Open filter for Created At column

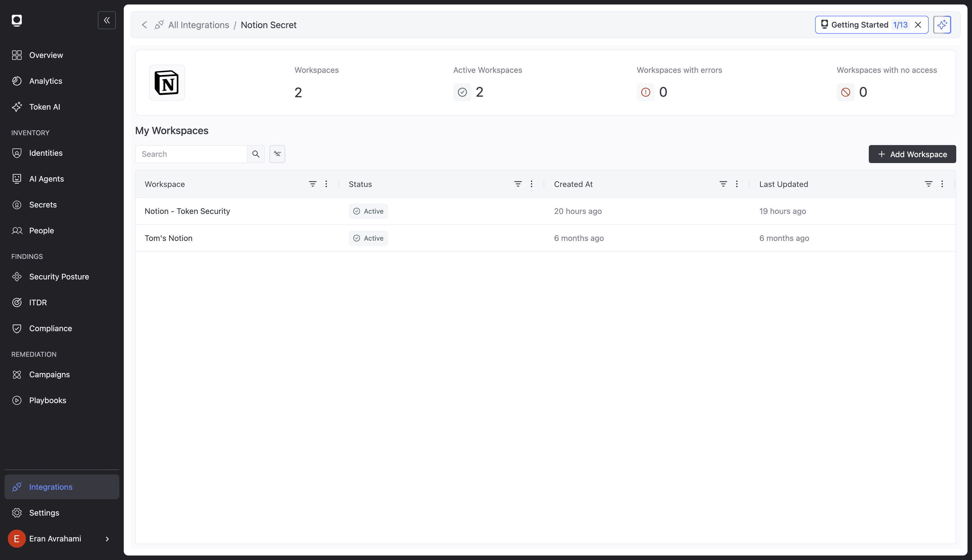click(723, 184)
